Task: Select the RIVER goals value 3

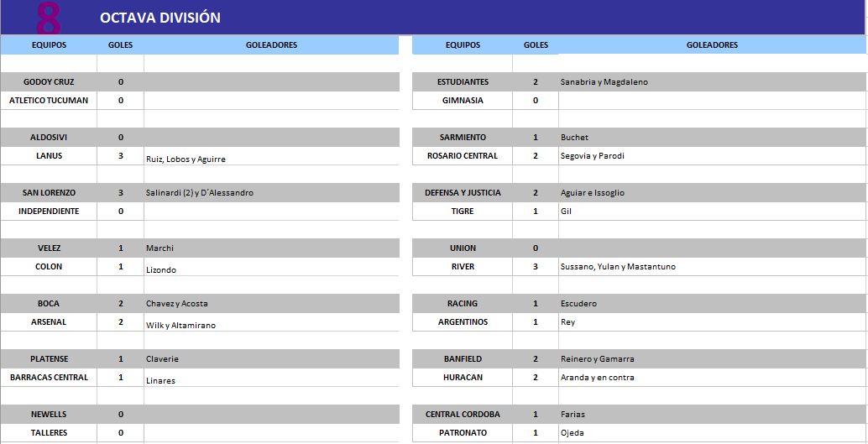Action: click(536, 266)
